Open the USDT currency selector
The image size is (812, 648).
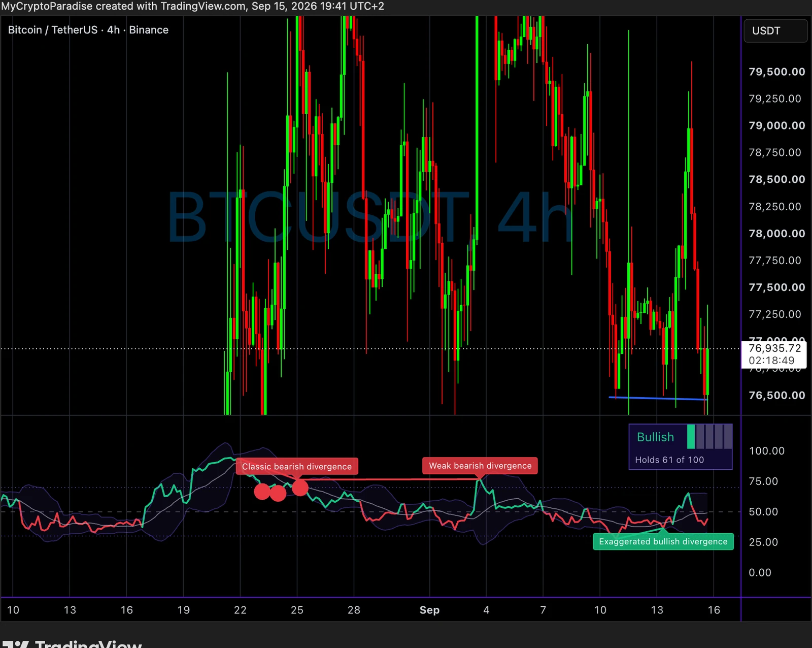point(775,31)
